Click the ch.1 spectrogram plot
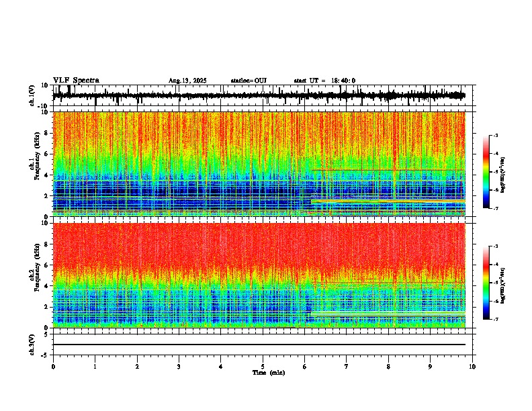This screenshot has width=532, height=411. (259, 164)
